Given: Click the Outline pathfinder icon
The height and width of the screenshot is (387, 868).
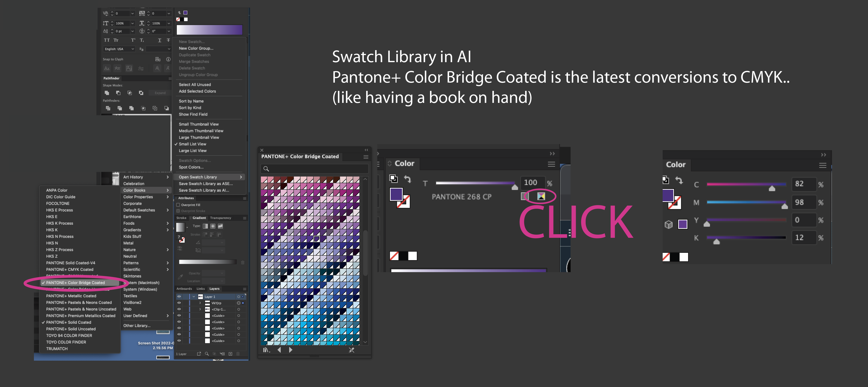Looking at the screenshot, I should [155, 108].
